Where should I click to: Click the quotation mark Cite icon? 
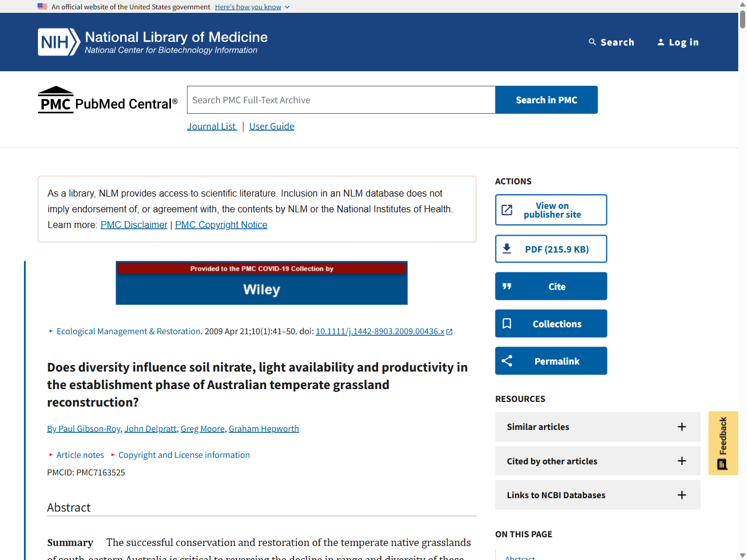507,286
